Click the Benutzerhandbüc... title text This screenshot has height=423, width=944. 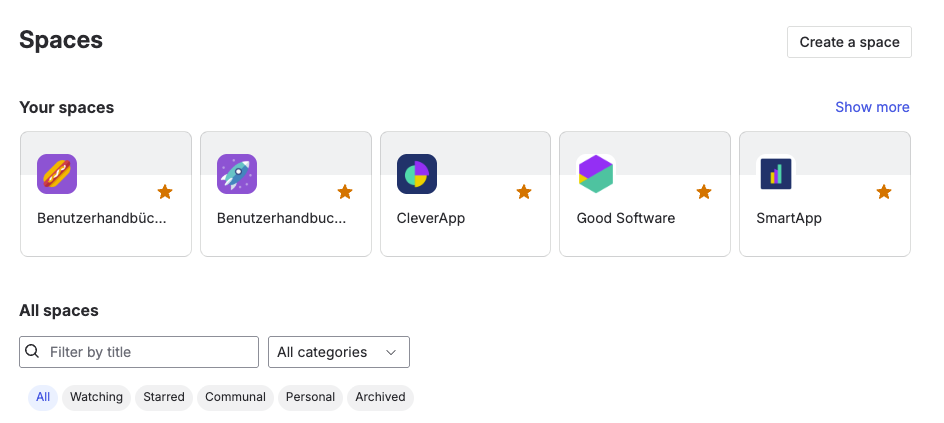[x=102, y=218]
